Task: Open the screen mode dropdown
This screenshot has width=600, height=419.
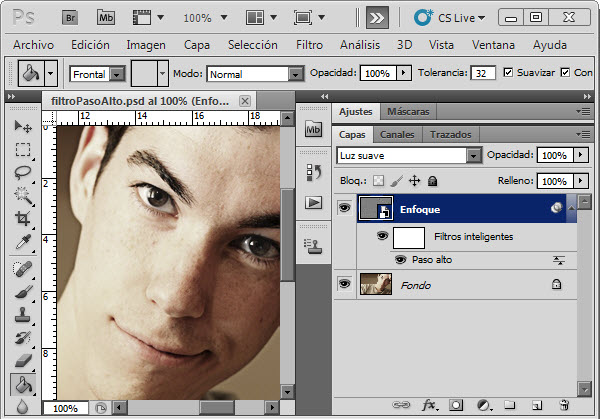Action: pos(321,17)
